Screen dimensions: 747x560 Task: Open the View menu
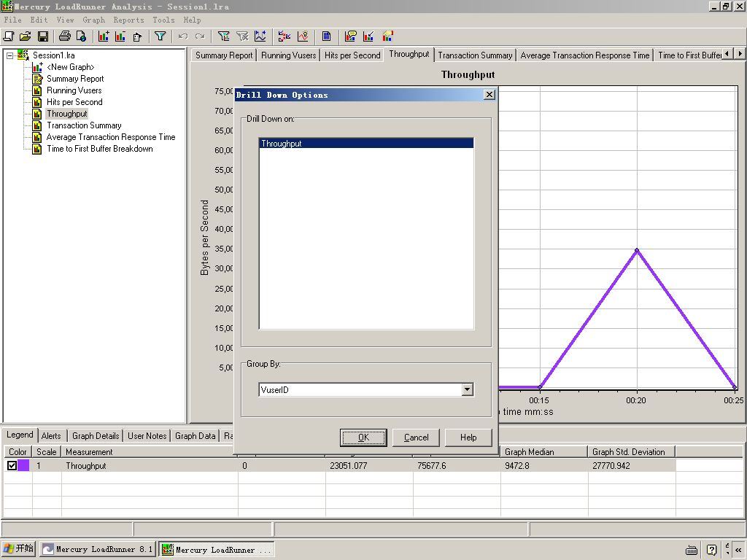65,20
